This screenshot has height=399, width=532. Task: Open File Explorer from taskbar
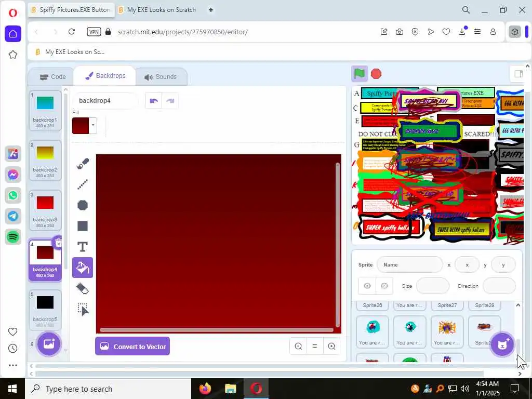click(x=230, y=389)
